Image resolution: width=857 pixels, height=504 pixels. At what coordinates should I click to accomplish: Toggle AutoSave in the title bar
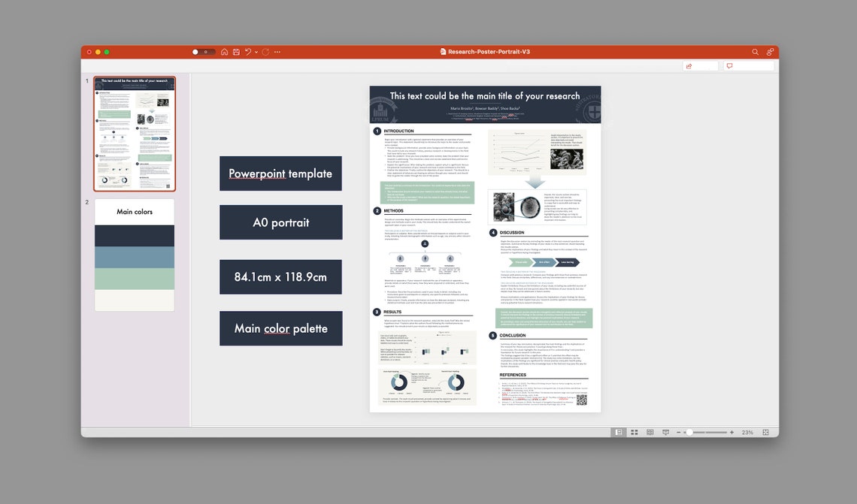[200, 52]
